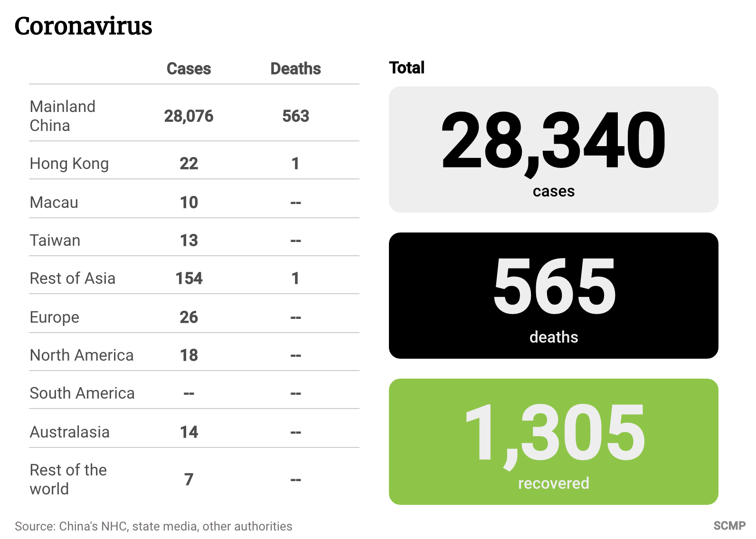The width and height of the screenshot is (756, 539).
Task: Click the green 1,305 recovered box
Action: 553,442
